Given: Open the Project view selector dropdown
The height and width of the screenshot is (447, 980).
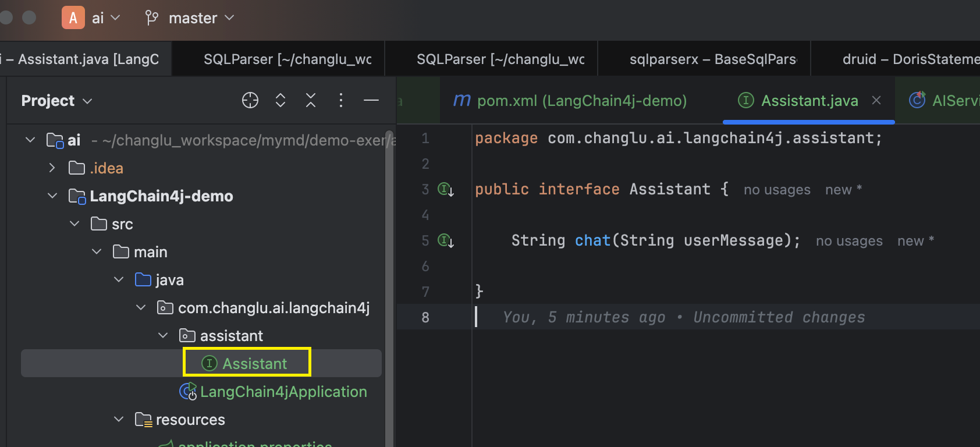Looking at the screenshot, I should click(56, 101).
